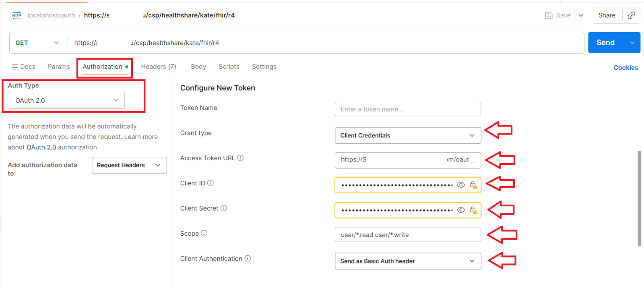
Task: Reveal the Client Secret with eye icon
Action: [461, 210]
